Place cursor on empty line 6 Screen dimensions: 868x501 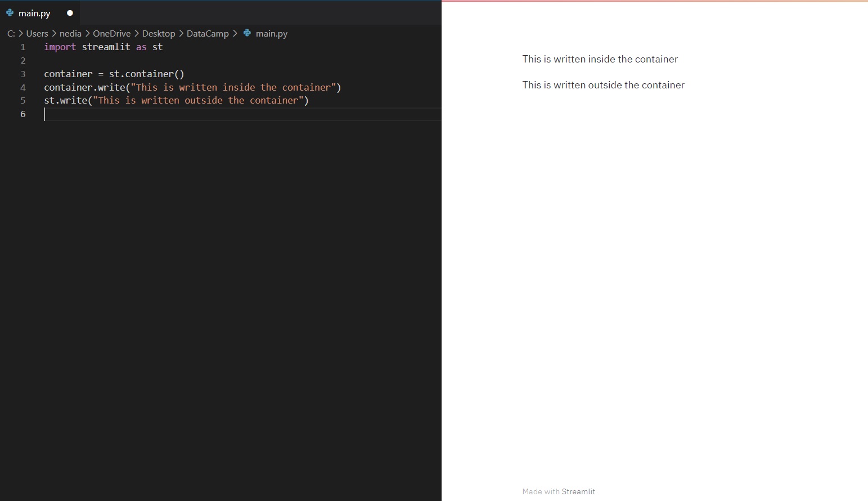pyautogui.click(x=242, y=114)
